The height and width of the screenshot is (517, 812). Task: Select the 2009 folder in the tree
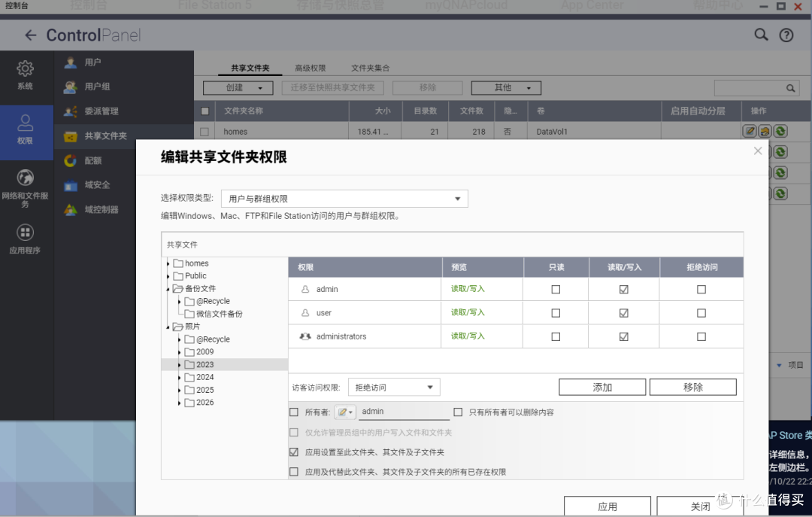point(205,351)
